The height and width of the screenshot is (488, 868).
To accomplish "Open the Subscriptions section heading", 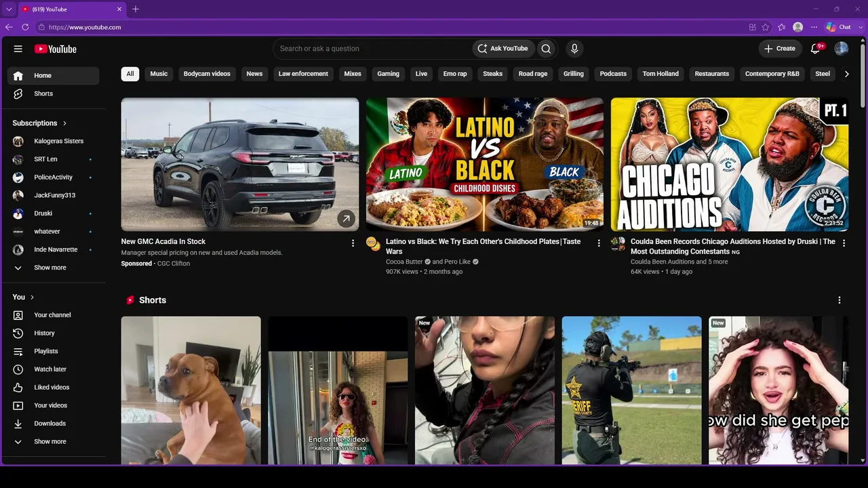I will [x=40, y=123].
